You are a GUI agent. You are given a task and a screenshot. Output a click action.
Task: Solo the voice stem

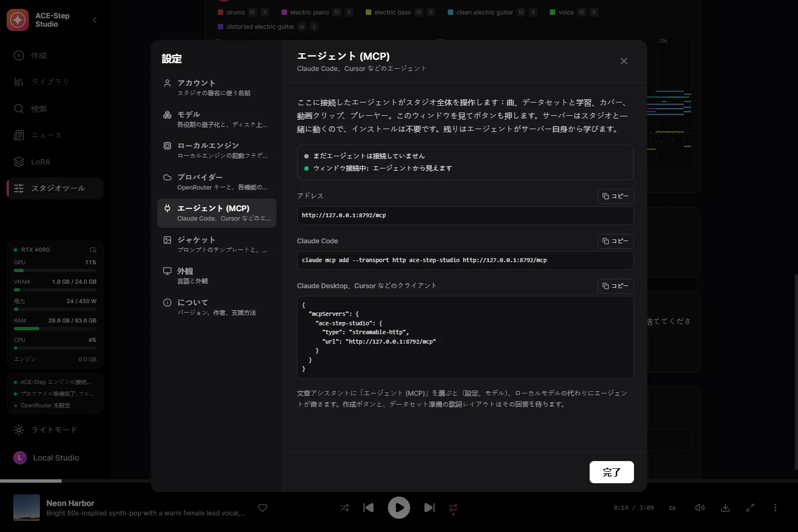[594, 12]
